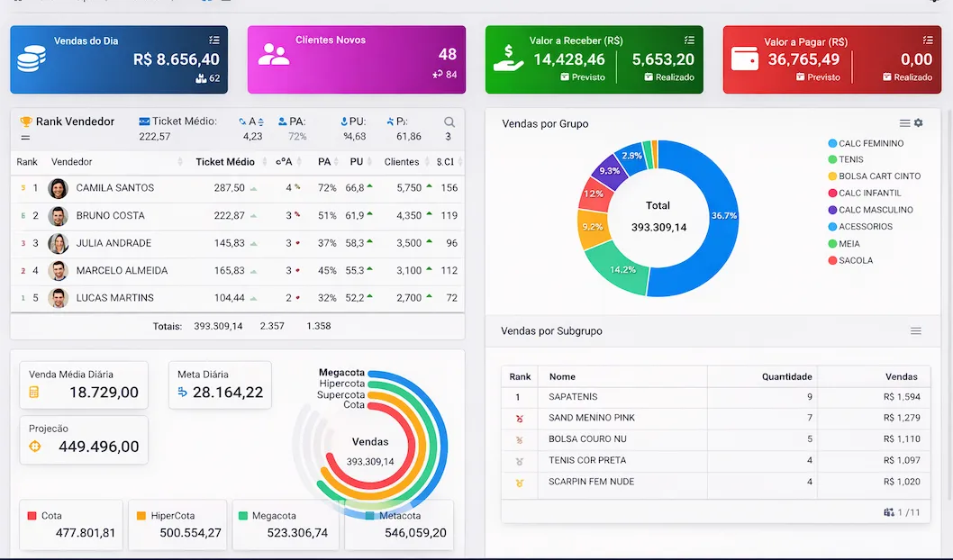Click the dollar icon on Valor a Receber
Viewport: 953px width, 560px height.
coord(507,59)
